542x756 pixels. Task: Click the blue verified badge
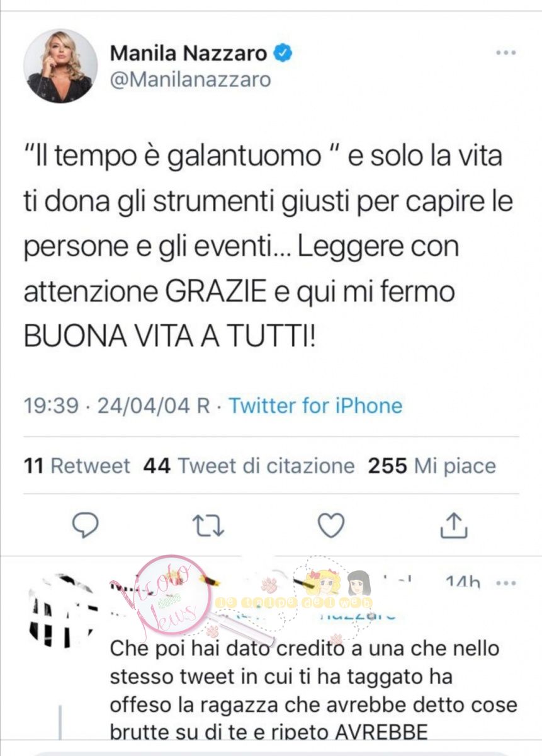tap(283, 54)
